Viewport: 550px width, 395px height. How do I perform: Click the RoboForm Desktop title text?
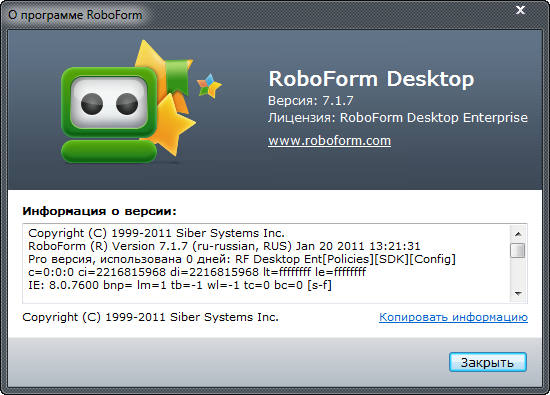click(x=371, y=79)
